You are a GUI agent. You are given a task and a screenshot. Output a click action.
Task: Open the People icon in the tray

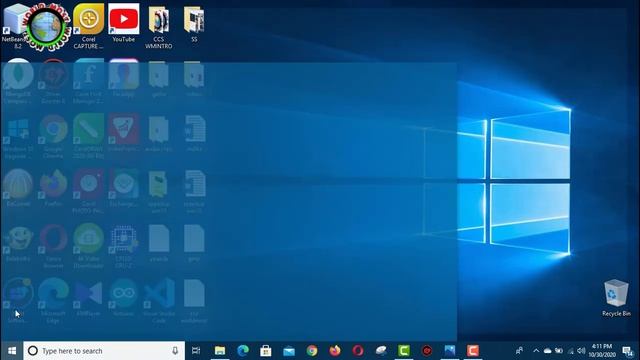(x=519, y=351)
